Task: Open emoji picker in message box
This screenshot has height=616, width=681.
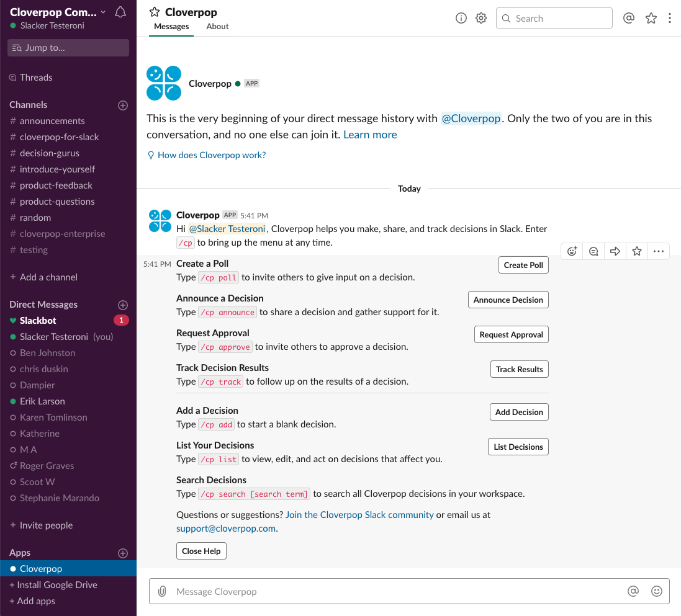Action: tap(656, 591)
